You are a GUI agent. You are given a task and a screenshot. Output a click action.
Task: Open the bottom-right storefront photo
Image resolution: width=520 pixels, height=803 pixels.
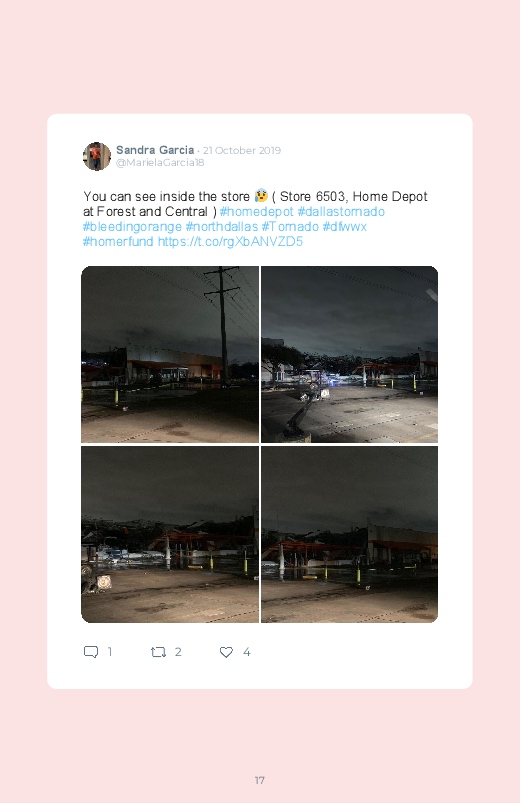click(349, 535)
